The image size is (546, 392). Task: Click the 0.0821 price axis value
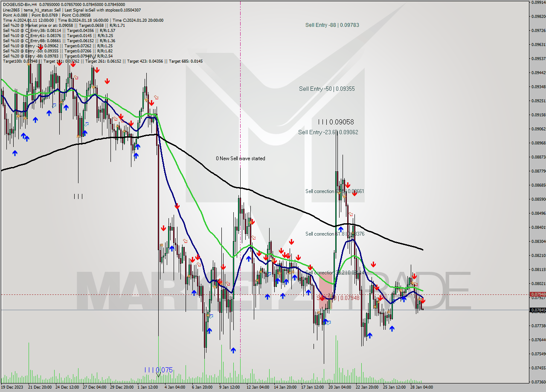(x=538, y=255)
